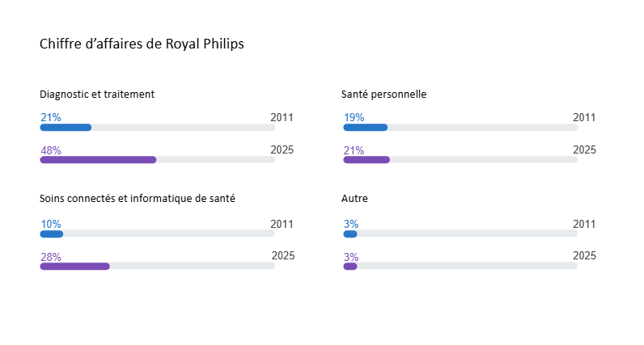The width and height of the screenshot is (644, 345).
Task: Click the purple 21% Santé personnelle 2025 bar
Action: (x=366, y=160)
